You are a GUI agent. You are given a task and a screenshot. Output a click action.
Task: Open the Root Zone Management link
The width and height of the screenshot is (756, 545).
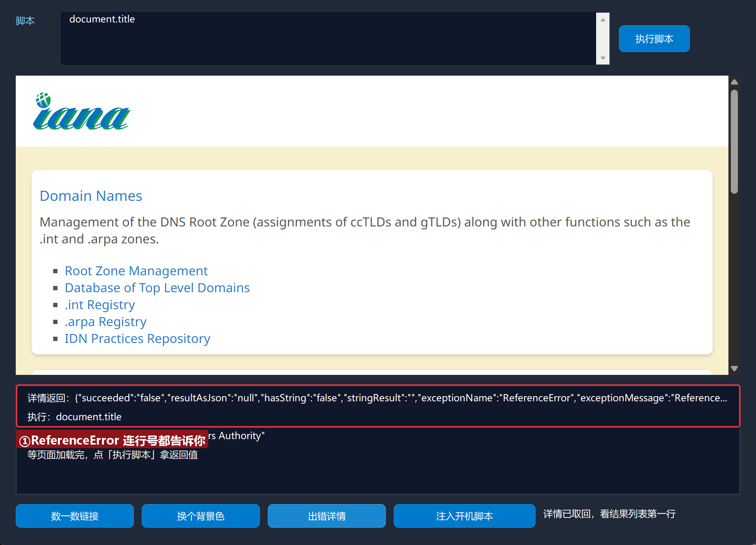coord(136,271)
